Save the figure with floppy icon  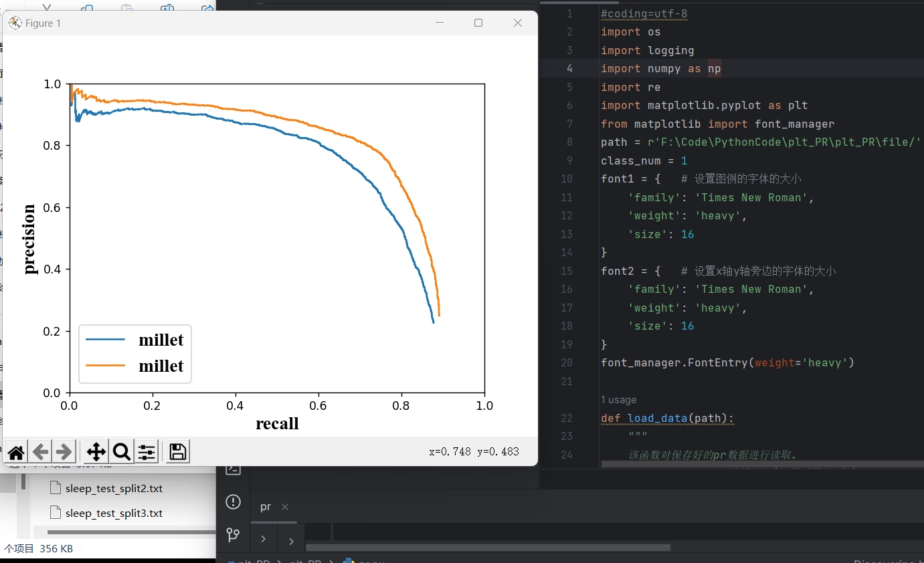[x=178, y=452]
